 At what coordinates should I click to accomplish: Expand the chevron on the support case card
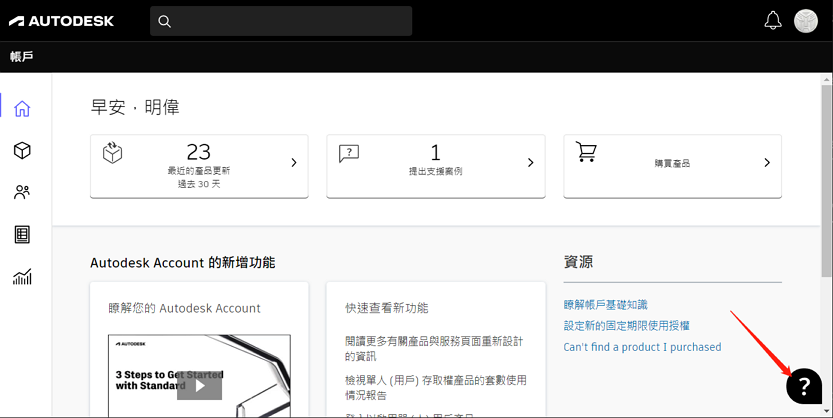pos(530,163)
